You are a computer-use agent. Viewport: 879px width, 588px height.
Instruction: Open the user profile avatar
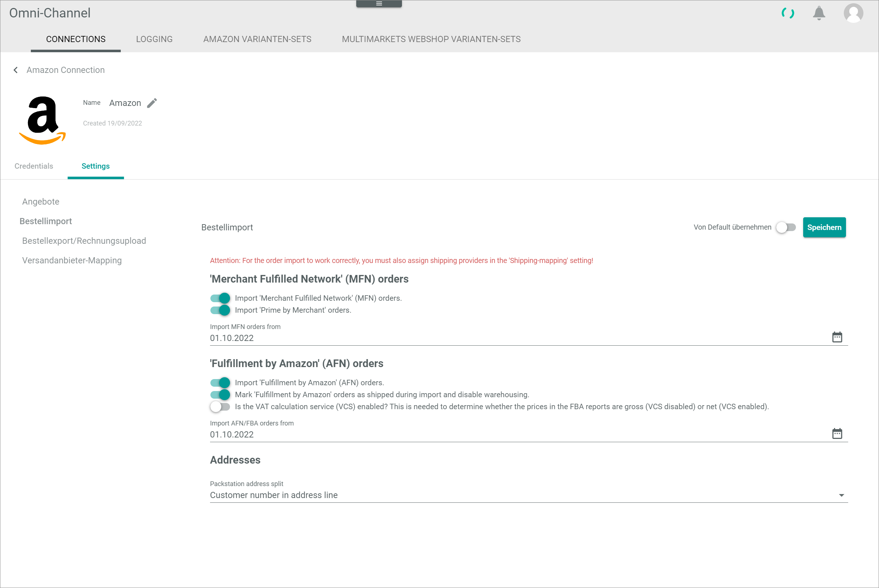point(853,13)
